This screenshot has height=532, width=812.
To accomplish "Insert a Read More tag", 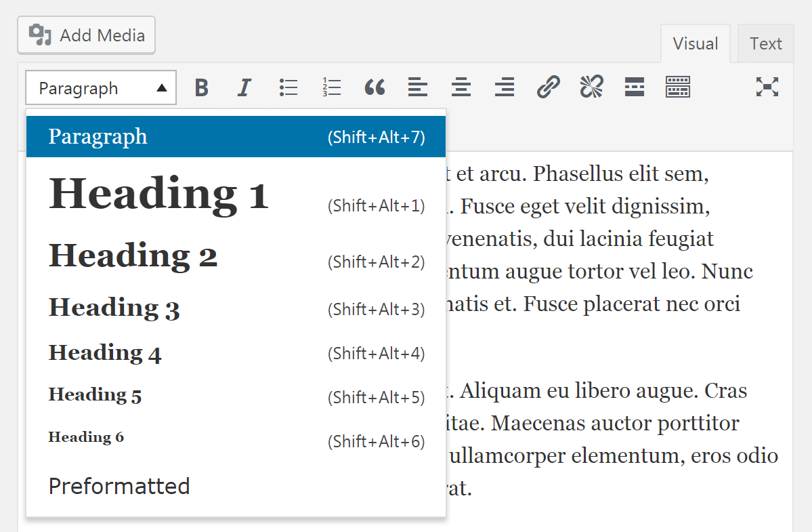I will [635, 87].
